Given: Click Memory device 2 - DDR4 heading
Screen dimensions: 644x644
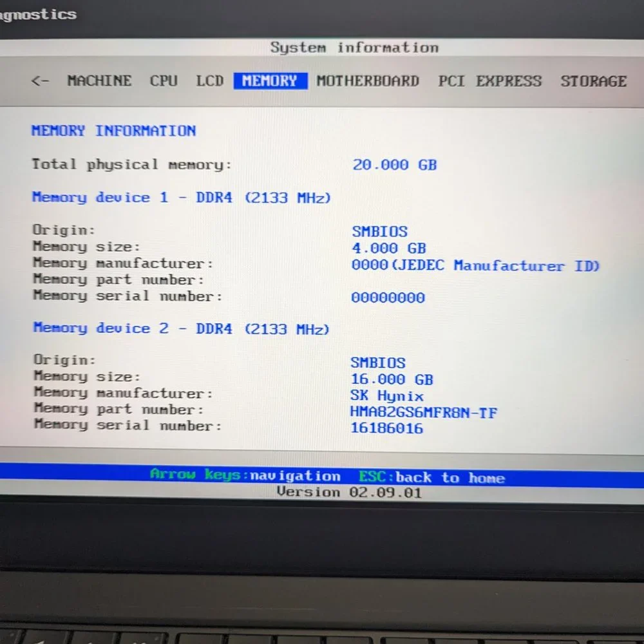Looking at the screenshot, I should click(x=182, y=328).
